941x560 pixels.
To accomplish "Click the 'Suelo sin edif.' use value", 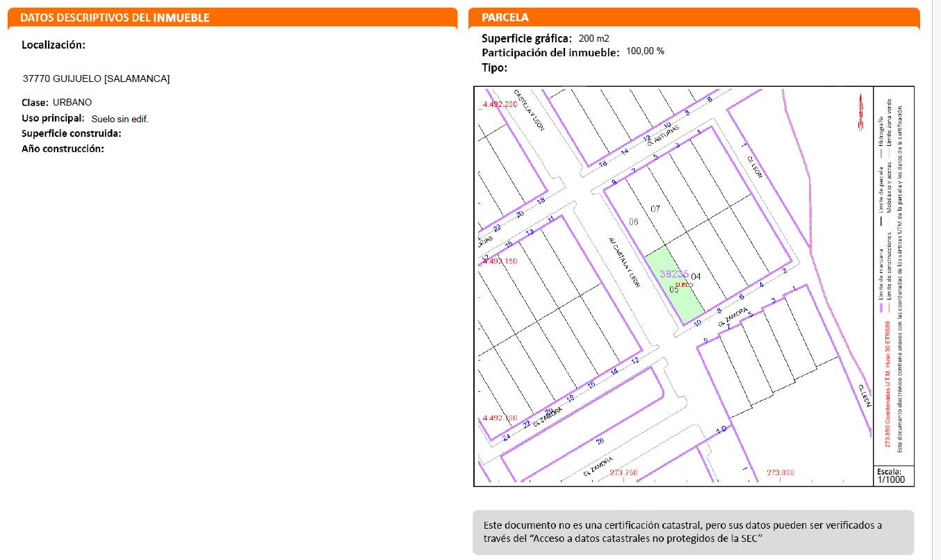I will coord(120,119).
